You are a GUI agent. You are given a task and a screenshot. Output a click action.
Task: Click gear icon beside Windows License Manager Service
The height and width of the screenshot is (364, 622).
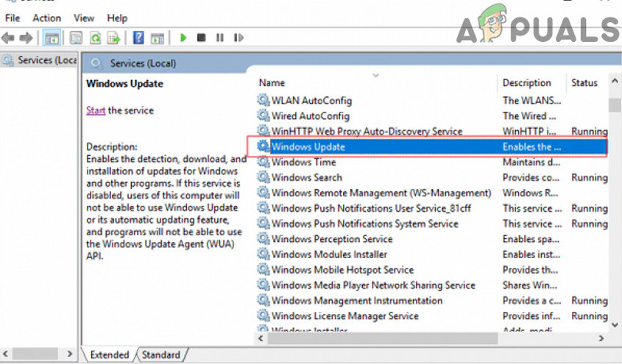(x=263, y=315)
